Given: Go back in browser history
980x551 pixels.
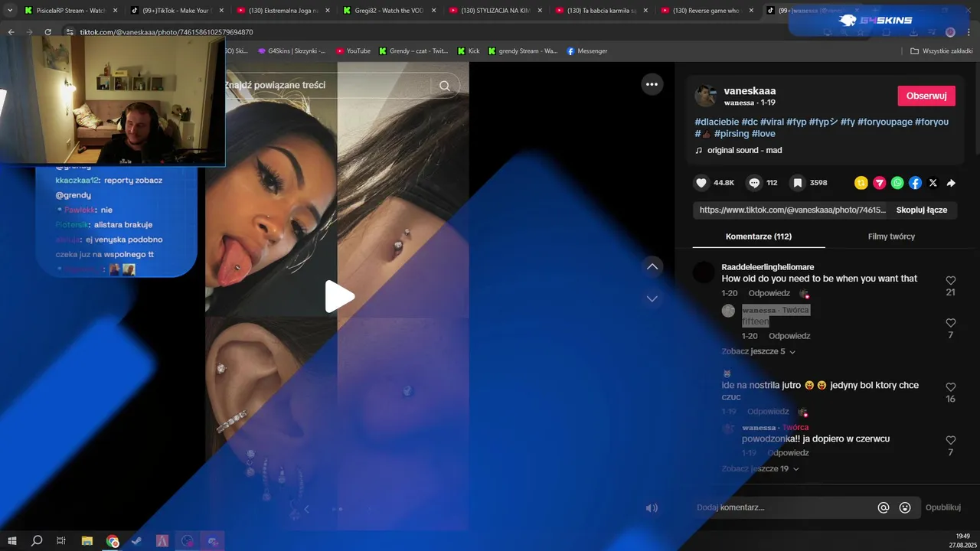Looking at the screenshot, I should [x=11, y=32].
